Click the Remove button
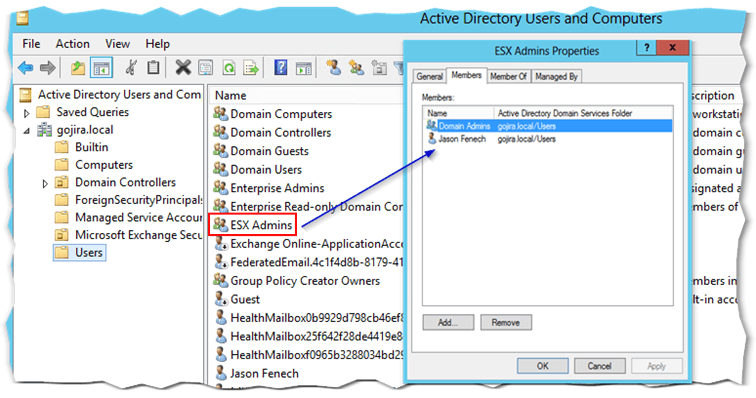The height and width of the screenshot is (398, 756). tap(506, 322)
